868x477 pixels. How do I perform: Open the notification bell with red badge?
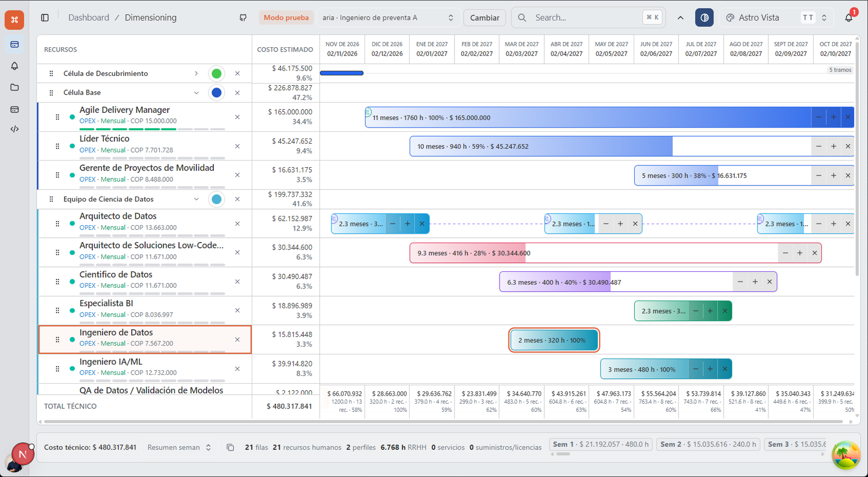[849, 17]
